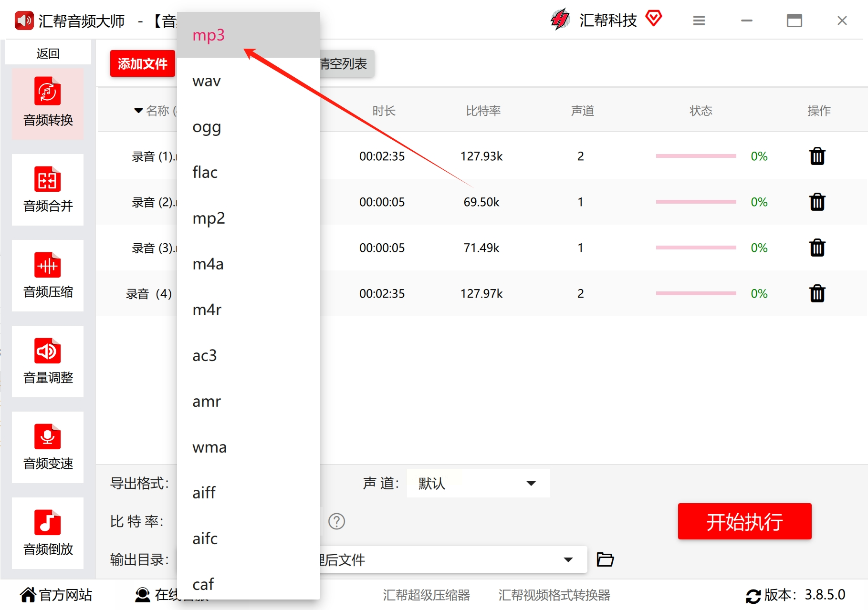The width and height of the screenshot is (868, 610).
Task: Select mp3 from the format list
Action: point(248,35)
